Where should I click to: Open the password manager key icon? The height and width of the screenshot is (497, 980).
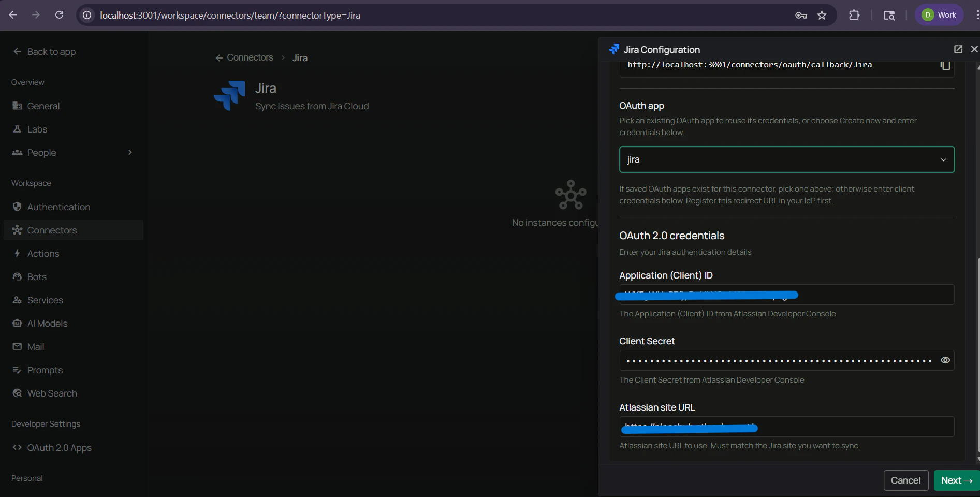click(801, 15)
